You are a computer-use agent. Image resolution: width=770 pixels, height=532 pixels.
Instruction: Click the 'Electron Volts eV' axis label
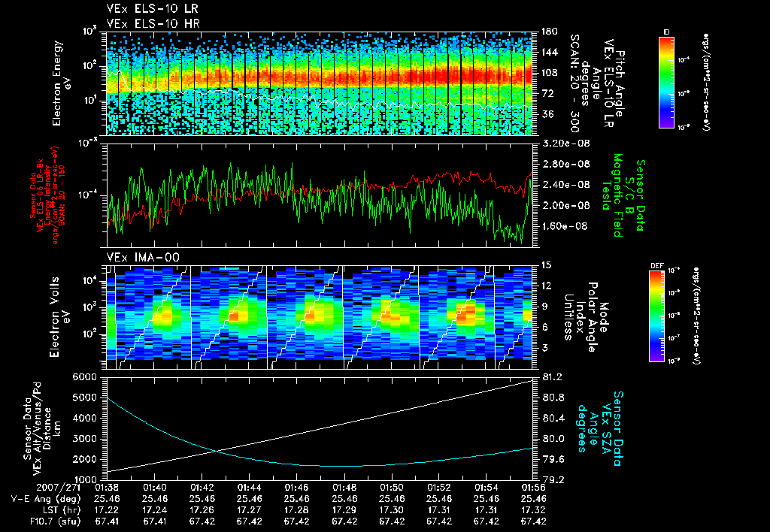(59, 317)
